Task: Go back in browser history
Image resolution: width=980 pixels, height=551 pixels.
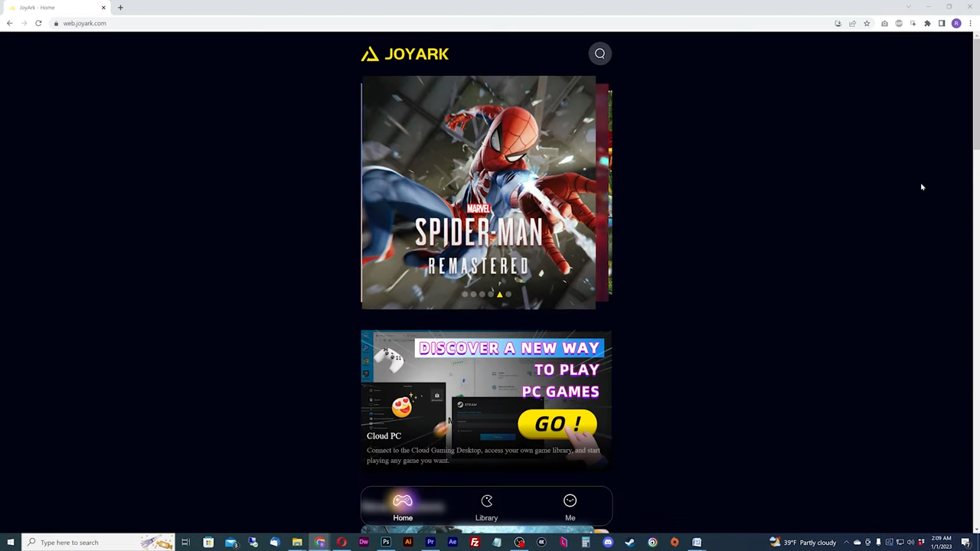Action: point(9,23)
